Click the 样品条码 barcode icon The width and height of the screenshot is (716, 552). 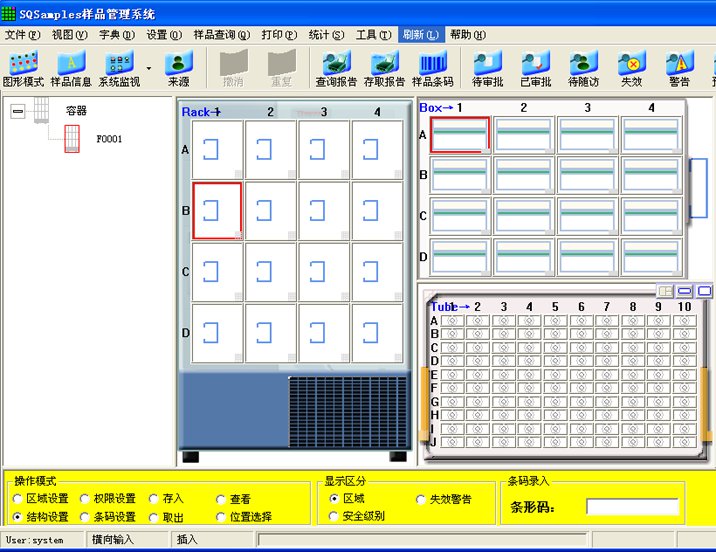click(432, 68)
